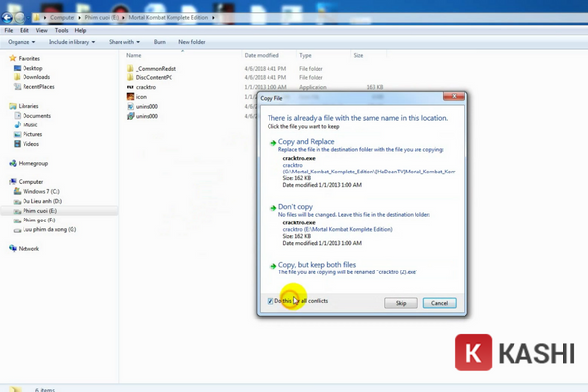Select the Phim cuoi (E:) drive in sidebar
The height and width of the screenshot is (392, 588).
[40, 211]
